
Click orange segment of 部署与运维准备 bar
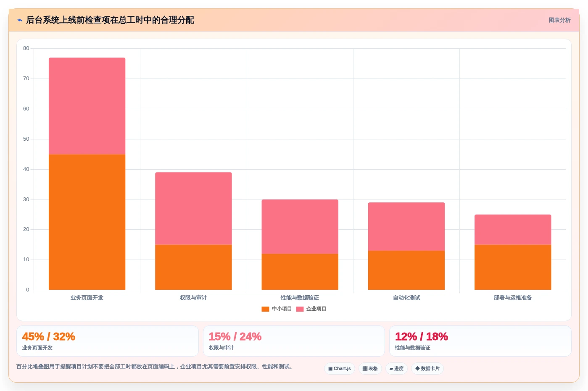click(x=513, y=267)
